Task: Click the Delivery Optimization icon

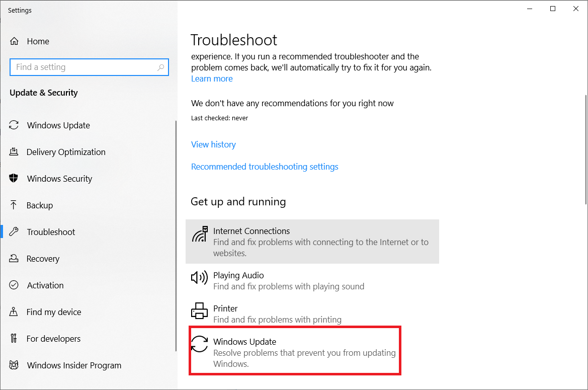Action: tap(14, 151)
